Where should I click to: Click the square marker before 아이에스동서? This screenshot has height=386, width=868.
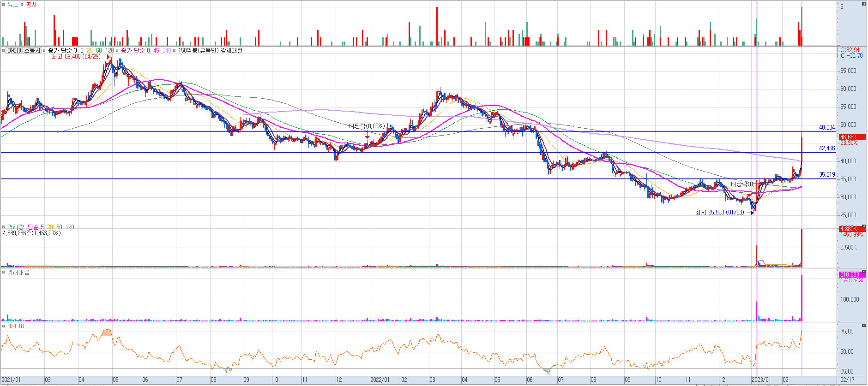coord(3,50)
